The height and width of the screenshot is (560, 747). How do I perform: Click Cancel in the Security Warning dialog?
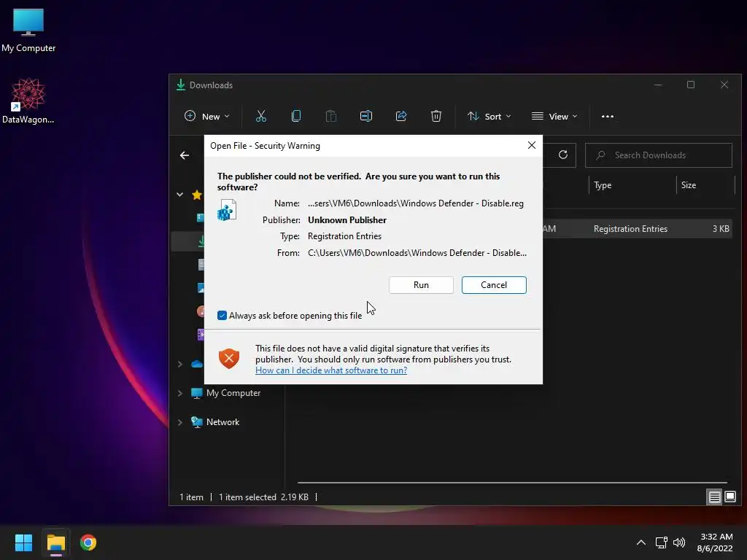[x=494, y=285]
